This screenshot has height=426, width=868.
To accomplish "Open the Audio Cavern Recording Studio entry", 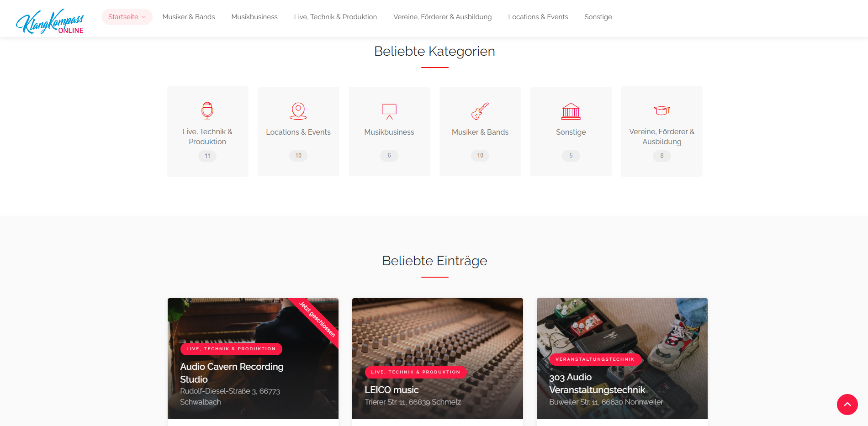I will click(232, 373).
